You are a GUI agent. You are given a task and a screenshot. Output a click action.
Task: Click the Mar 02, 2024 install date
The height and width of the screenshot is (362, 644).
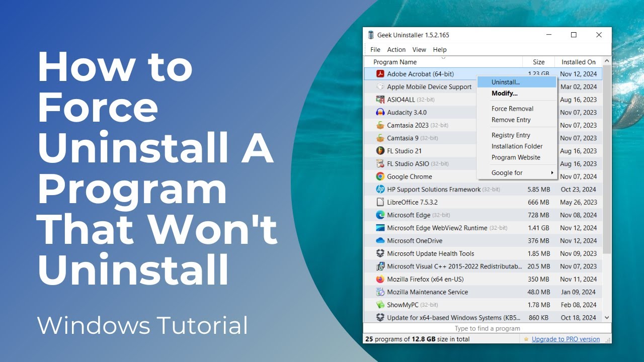[x=578, y=87]
